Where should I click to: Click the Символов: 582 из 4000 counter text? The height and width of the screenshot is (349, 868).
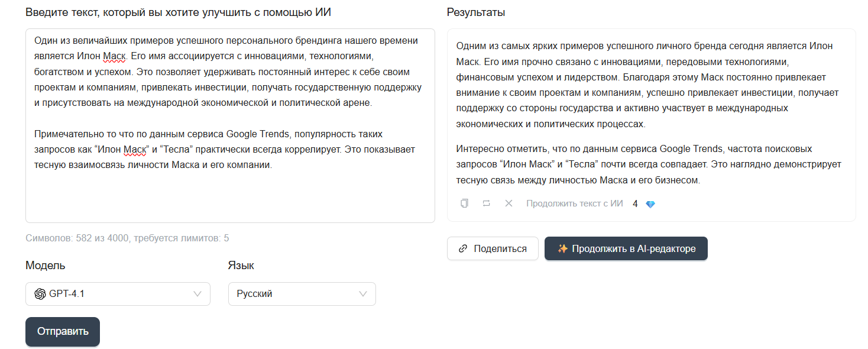tap(127, 238)
